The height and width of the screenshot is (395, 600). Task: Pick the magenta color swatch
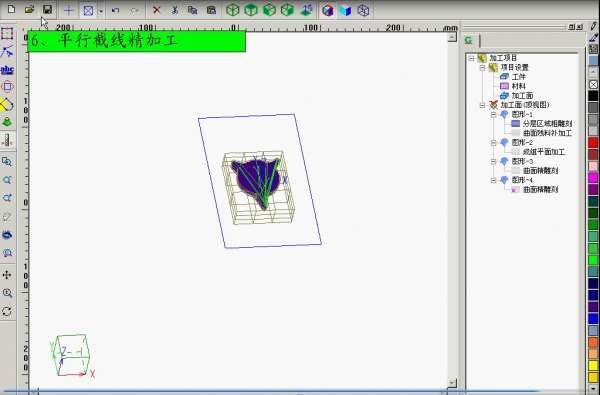click(x=593, y=178)
